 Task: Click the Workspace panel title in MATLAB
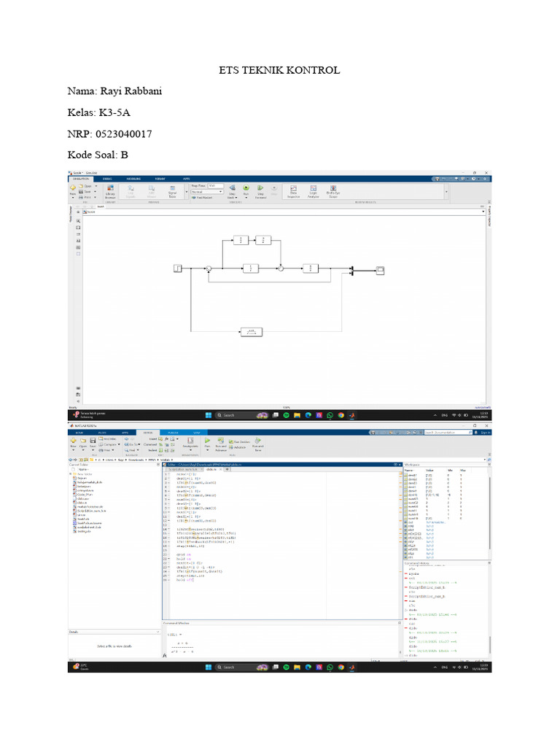pos(412,465)
